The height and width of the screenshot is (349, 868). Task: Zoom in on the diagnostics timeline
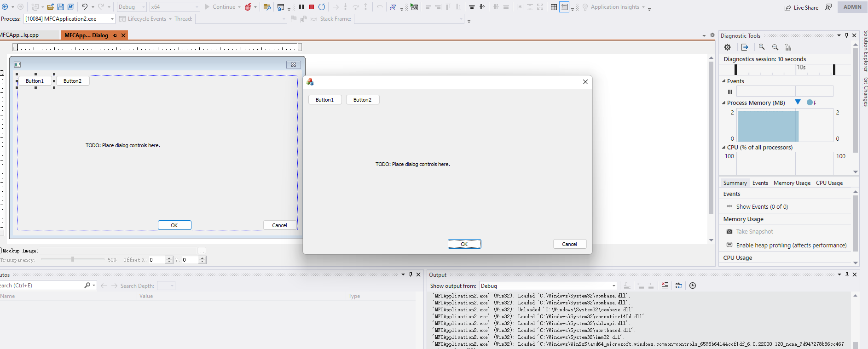click(762, 47)
